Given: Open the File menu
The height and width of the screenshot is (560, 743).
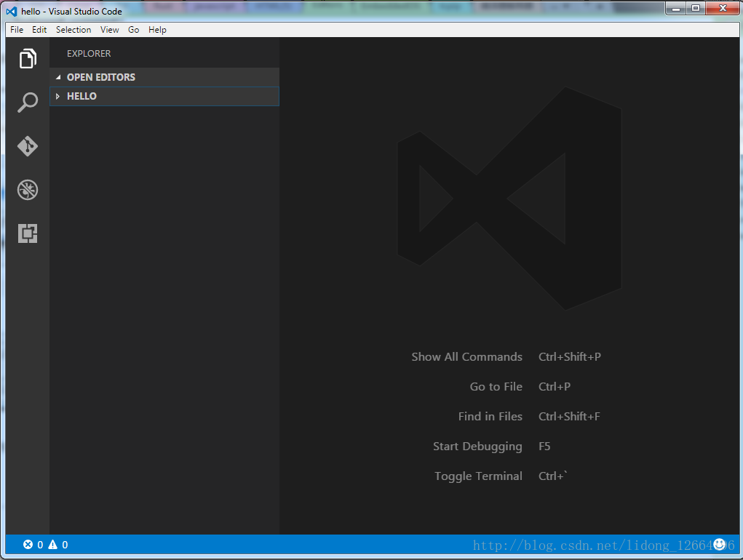Looking at the screenshot, I should click(17, 29).
